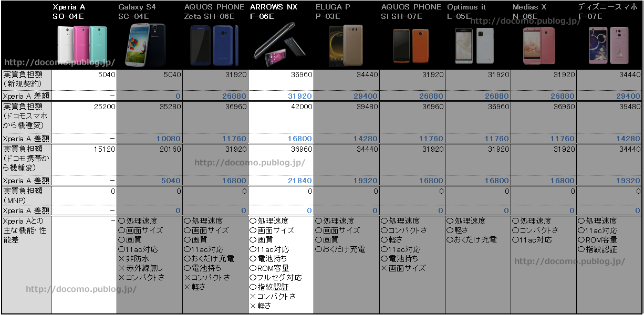Click the '実質負担額 (MNP)' row label

coord(26,196)
